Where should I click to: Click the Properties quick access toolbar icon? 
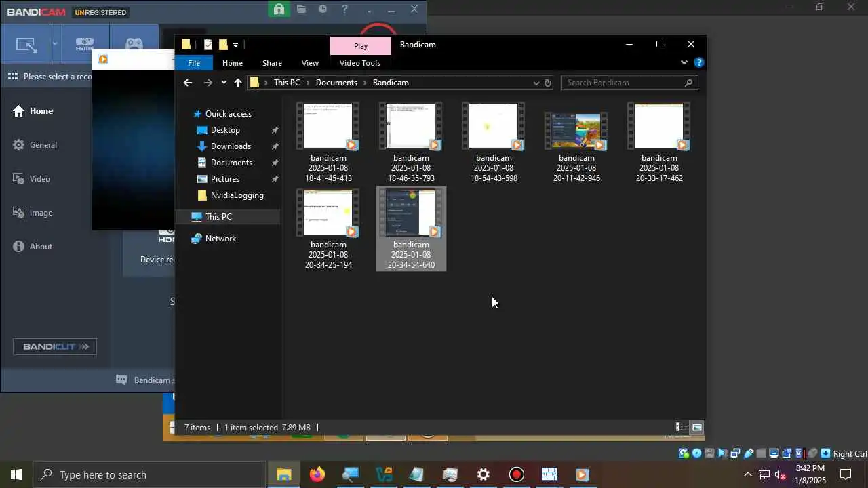click(x=208, y=45)
